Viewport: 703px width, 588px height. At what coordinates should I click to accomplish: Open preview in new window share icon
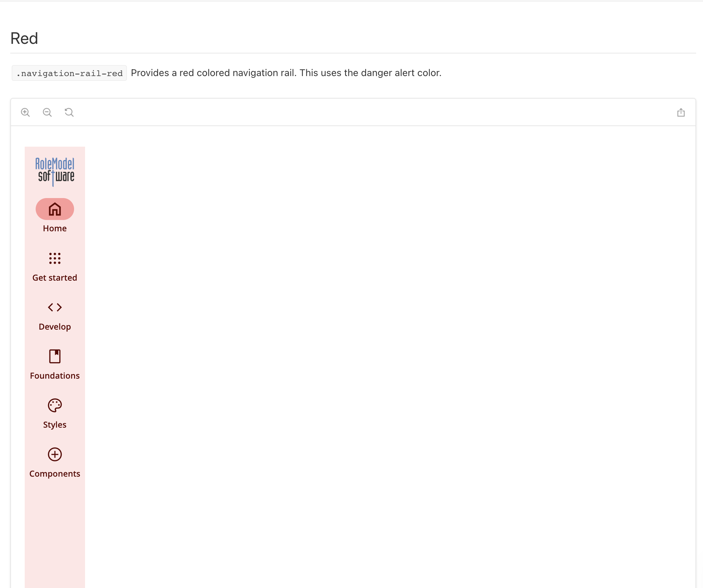[681, 112]
